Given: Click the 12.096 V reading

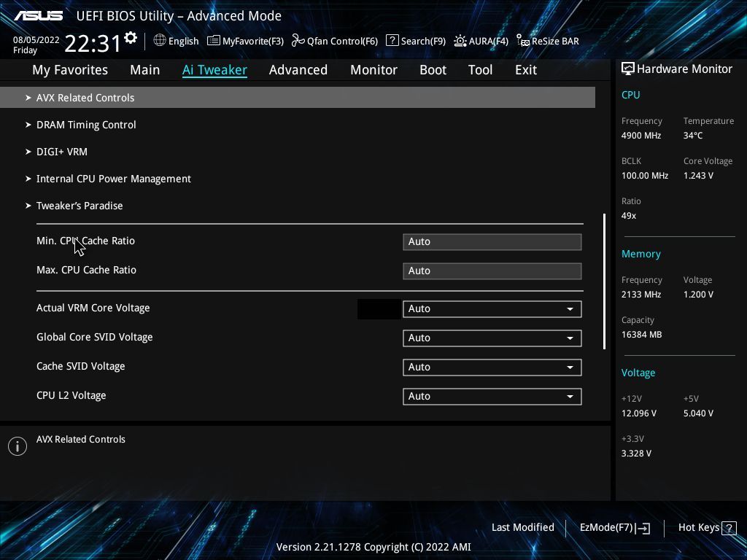Looking at the screenshot, I should click(638, 413).
